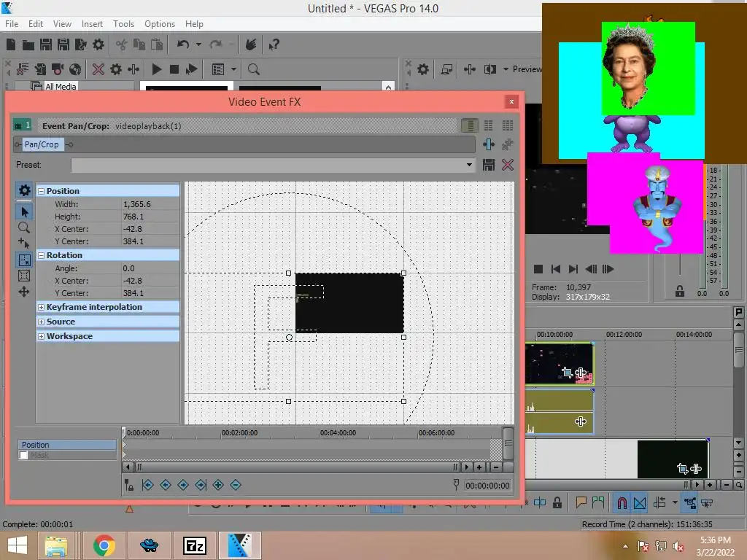Expand the Source property group
Screen dimensions: 747x560
click(x=42, y=322)
